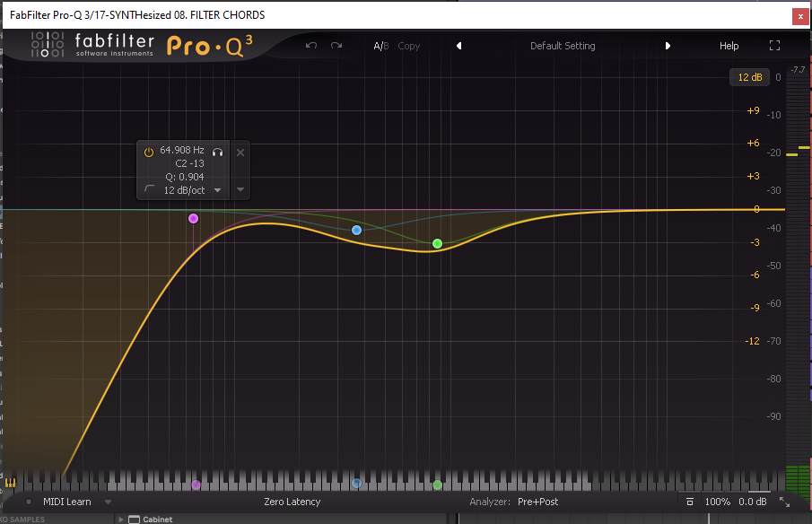
Task: Click the redo arrow icon
Action: point(336,46)
